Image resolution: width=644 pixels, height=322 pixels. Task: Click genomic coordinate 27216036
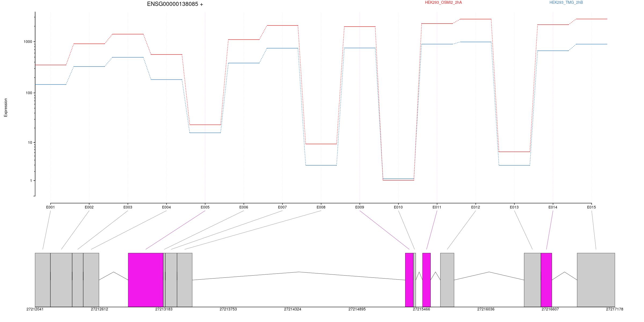[486, 309]
